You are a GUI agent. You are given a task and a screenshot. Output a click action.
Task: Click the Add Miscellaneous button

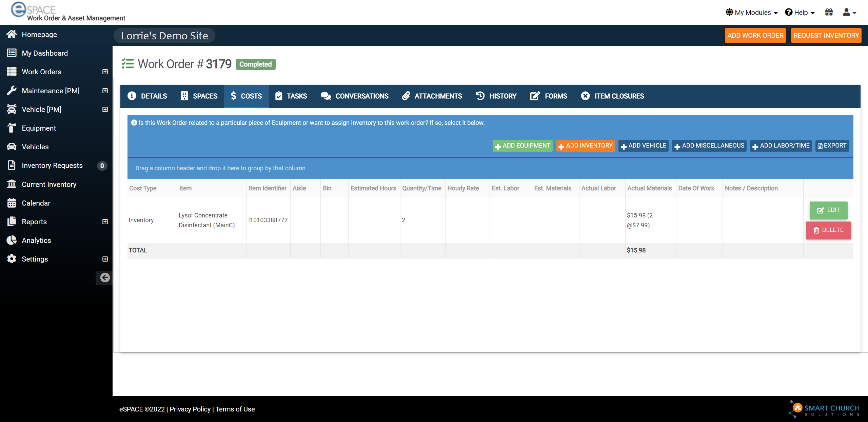coord(709,146)
